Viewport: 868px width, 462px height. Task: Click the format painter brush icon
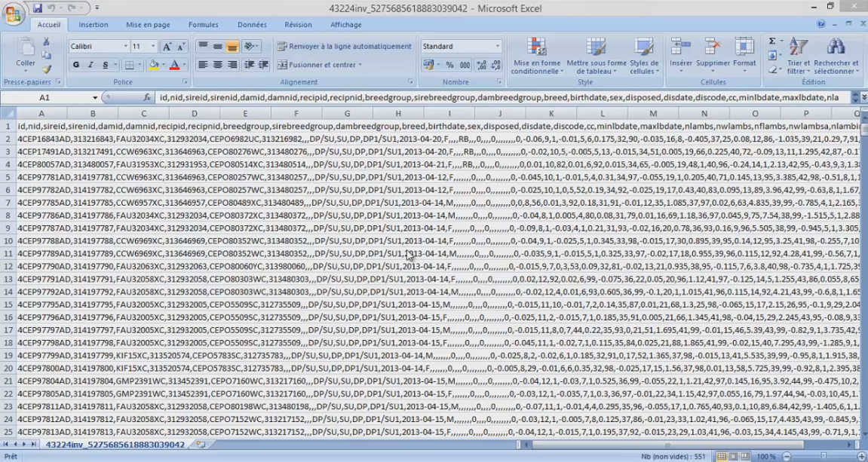(x=47, y=69)
